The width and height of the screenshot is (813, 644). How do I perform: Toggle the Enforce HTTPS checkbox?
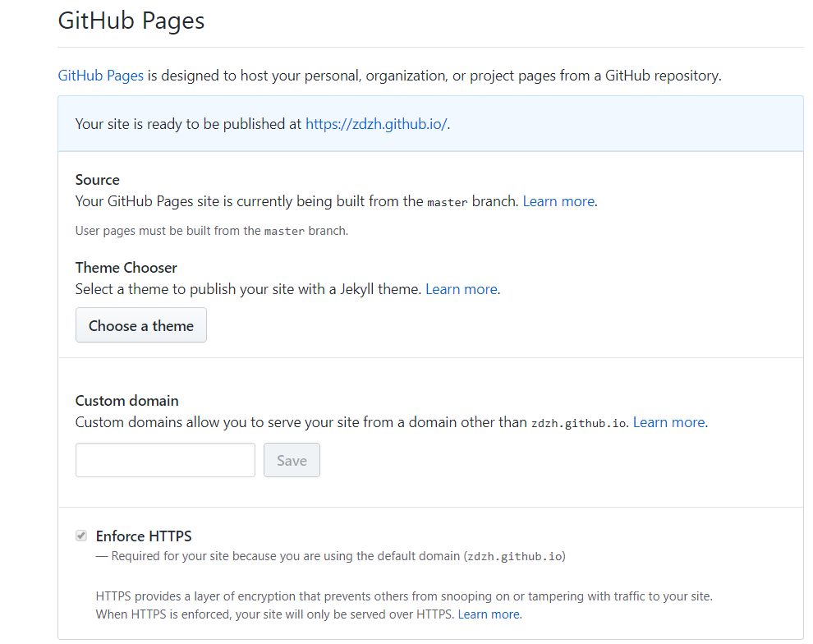pos(81,536)
